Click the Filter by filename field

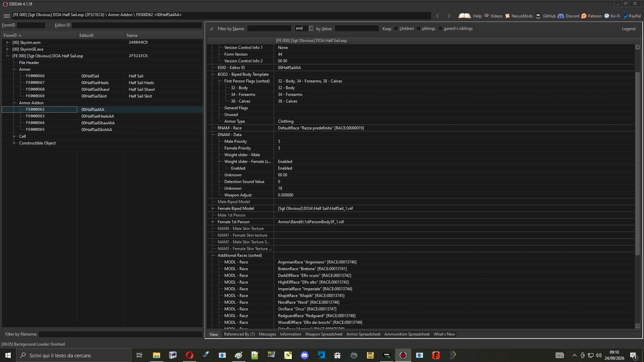120,334
